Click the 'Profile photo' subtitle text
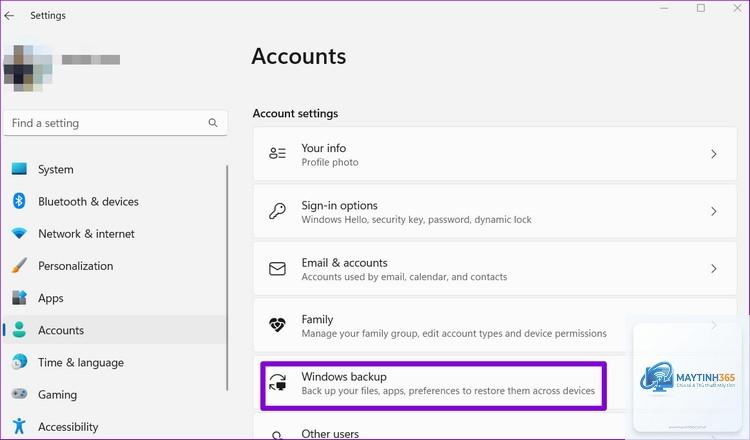The image size is (750, 440). (x=330, y=162)
